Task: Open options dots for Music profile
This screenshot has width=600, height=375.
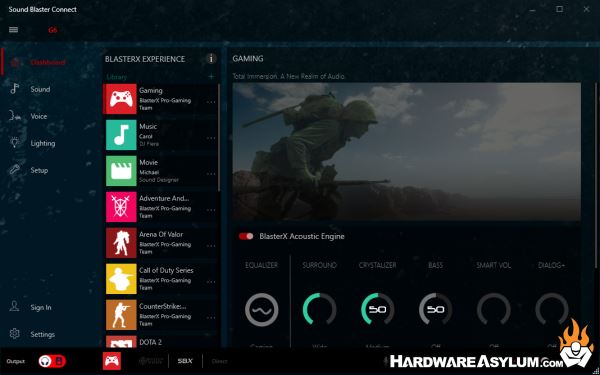Action: click(x=211, y=138)
